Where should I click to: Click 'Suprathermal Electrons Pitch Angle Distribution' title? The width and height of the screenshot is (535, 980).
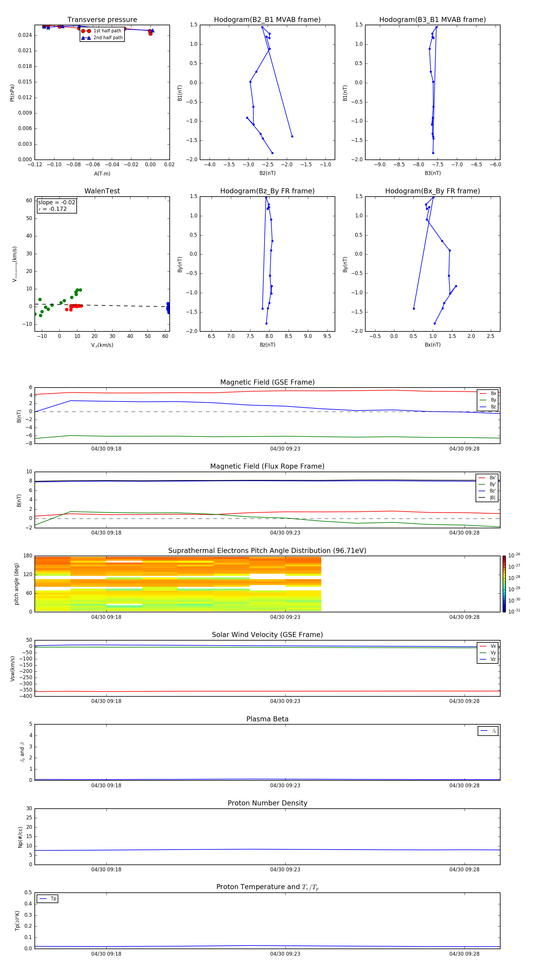pos(267,551)
